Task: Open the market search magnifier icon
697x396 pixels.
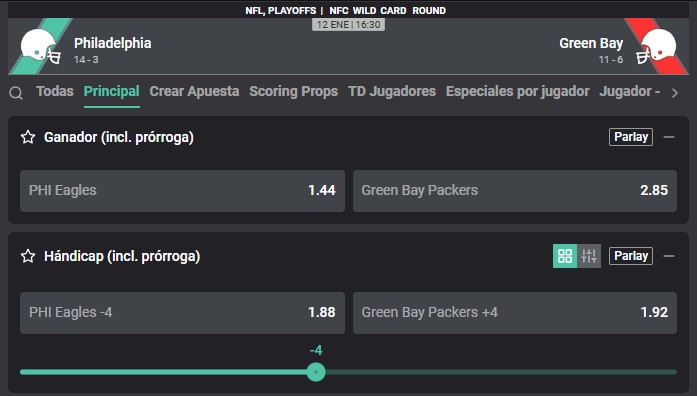Action: click(x=16, y=93)
